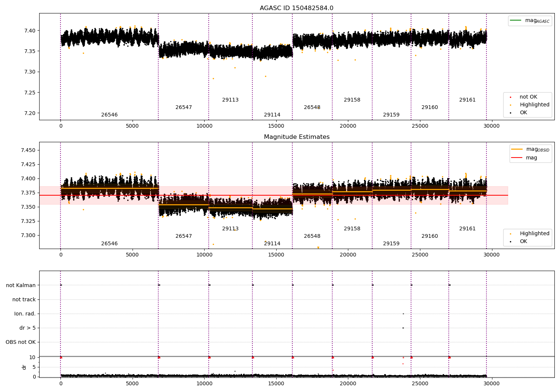Click the 7.450 y-axis tick label

point(28,150)
